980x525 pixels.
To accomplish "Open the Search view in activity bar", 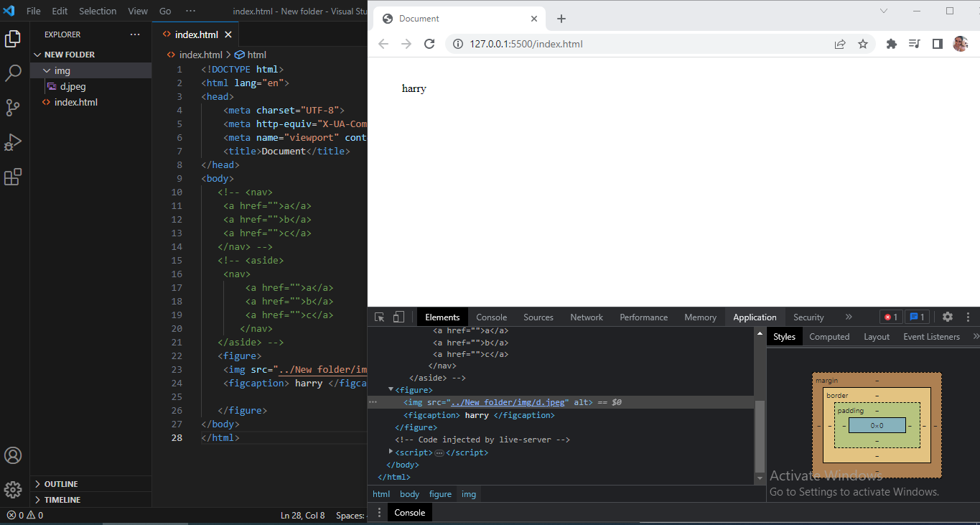I will click(13, 73).
